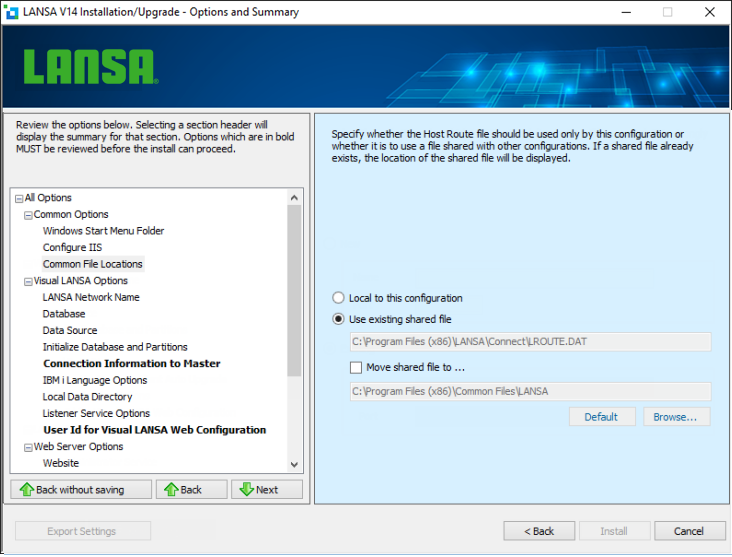Screen dimensions: 732x557
Task: Open IBM i Language Options
Action: click(95, 380)
